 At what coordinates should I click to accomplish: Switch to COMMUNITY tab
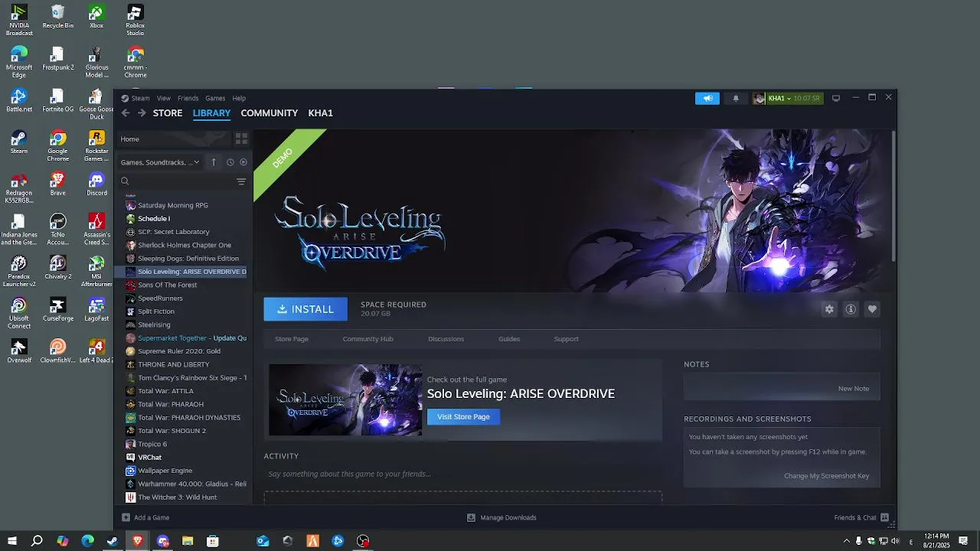[269, 113]
